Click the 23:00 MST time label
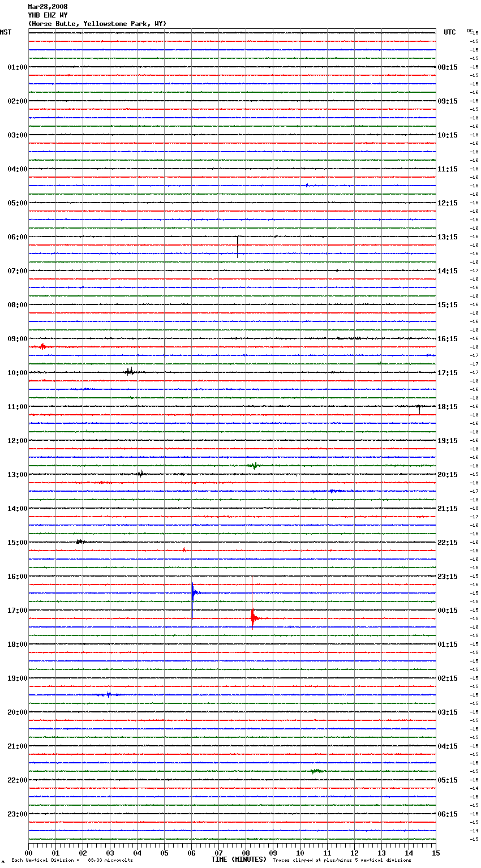Viewport: 481px width, 868px height. click(x=18, y=814)
